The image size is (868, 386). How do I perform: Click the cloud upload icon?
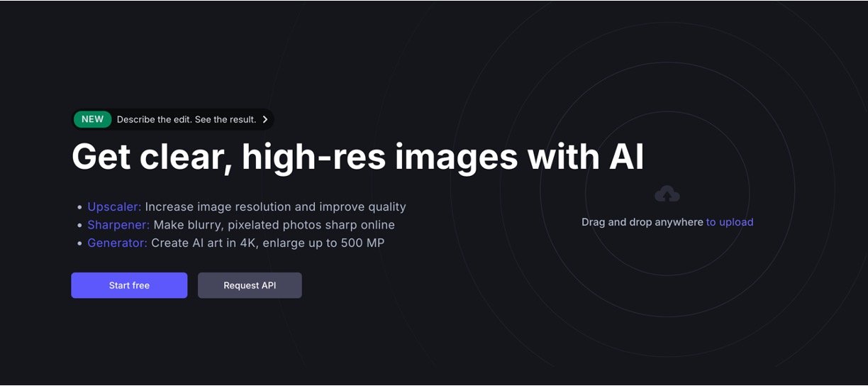pyautogui.click(x=667, y=194)
